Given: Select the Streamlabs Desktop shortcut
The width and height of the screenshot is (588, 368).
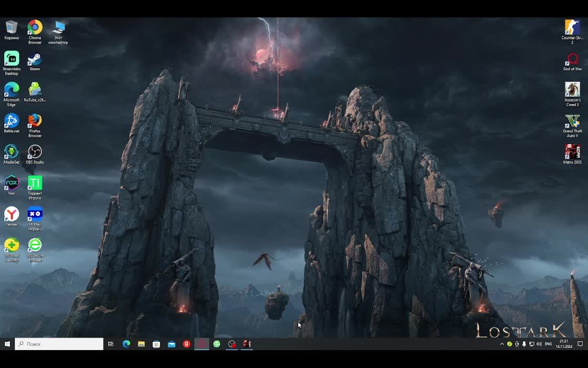Looking at the screenshot, I should pos(12,63).
